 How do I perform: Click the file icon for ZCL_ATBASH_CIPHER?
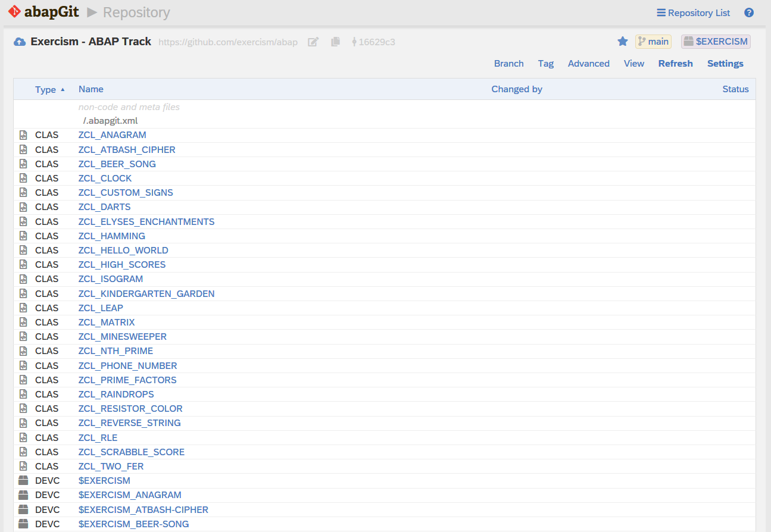(23, 149)
